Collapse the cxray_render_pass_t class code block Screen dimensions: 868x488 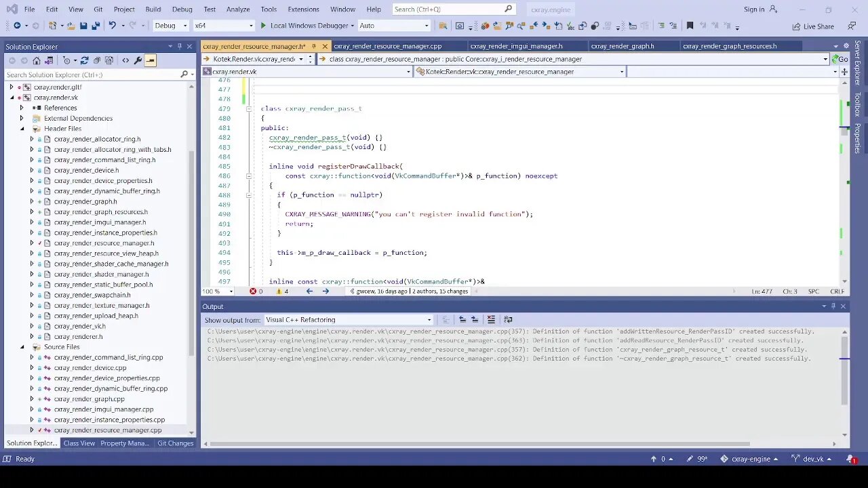tap(249, 108)
